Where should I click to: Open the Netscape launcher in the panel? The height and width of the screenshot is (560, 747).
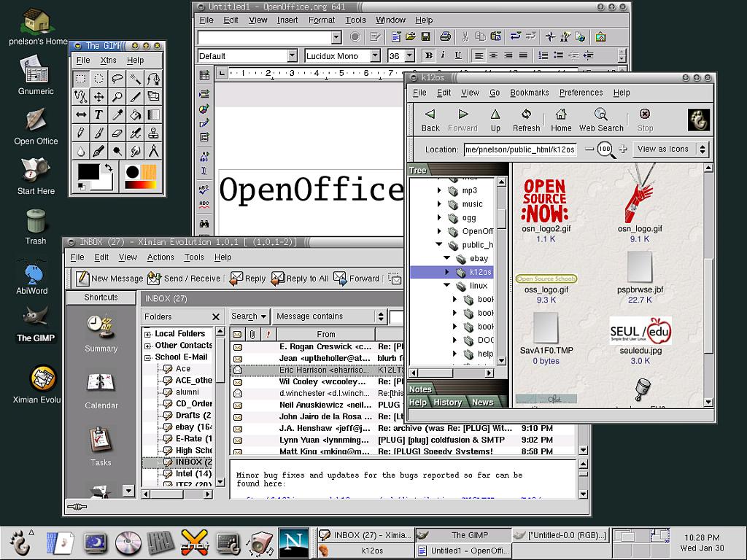click(x=293, y=543)
